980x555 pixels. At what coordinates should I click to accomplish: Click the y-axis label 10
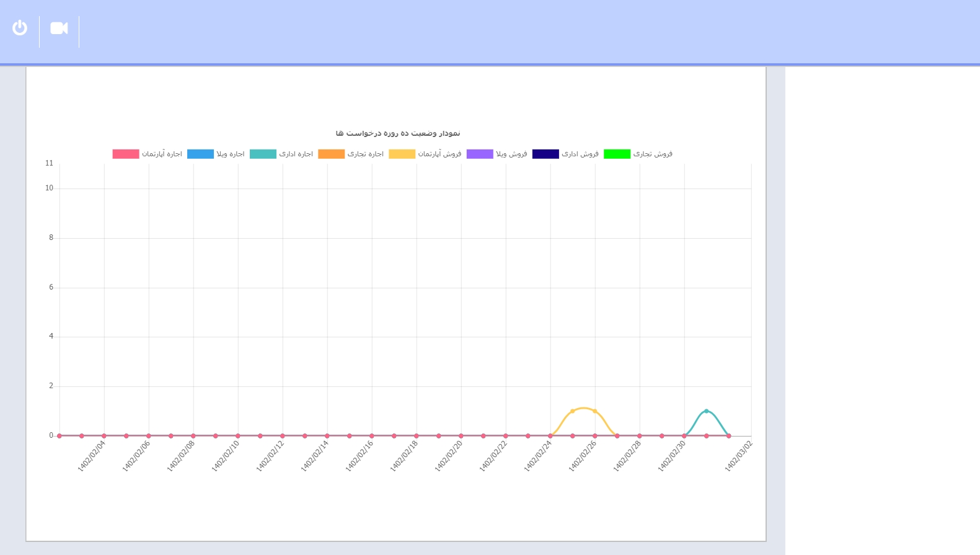[49, 188]
